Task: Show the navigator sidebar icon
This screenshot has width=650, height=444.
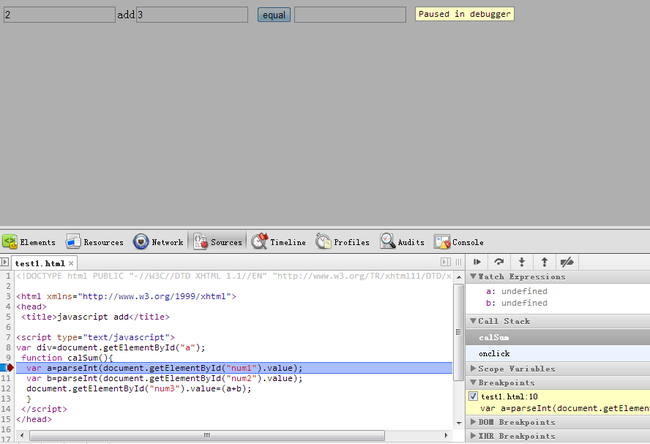Action: click(x=5, y=262)
